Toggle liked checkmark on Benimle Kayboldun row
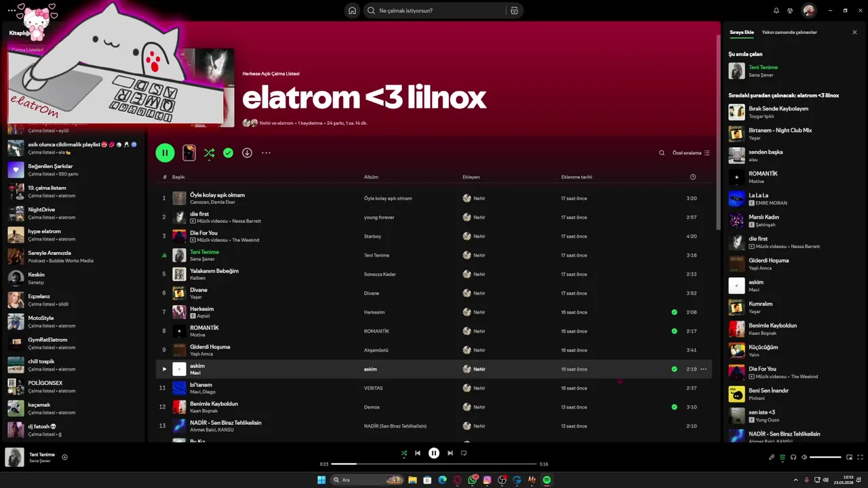The height and width of the screenshot is (488, 868). (x=674, y=407)
